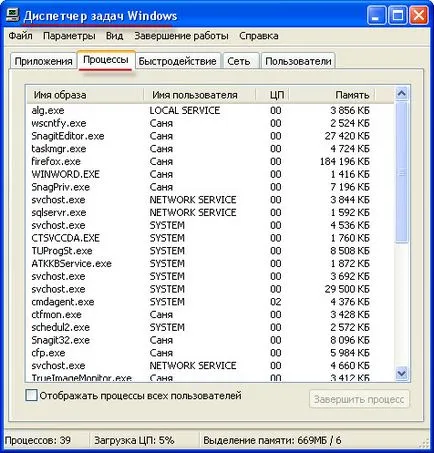434x453 pixels.
Task: Open the Пользователи tab
Action: coord(298,61)
